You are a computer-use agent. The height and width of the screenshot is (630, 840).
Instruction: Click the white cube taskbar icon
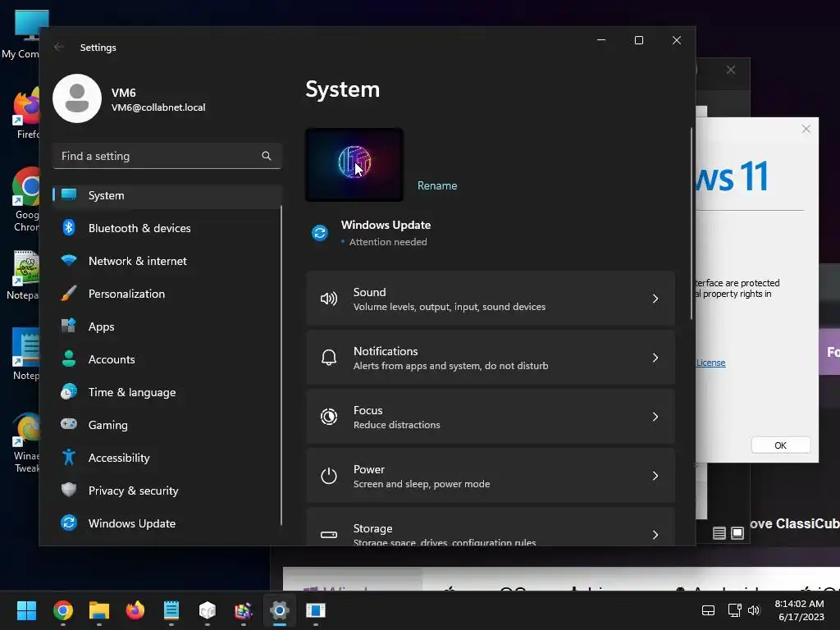(x=208, y=610)
